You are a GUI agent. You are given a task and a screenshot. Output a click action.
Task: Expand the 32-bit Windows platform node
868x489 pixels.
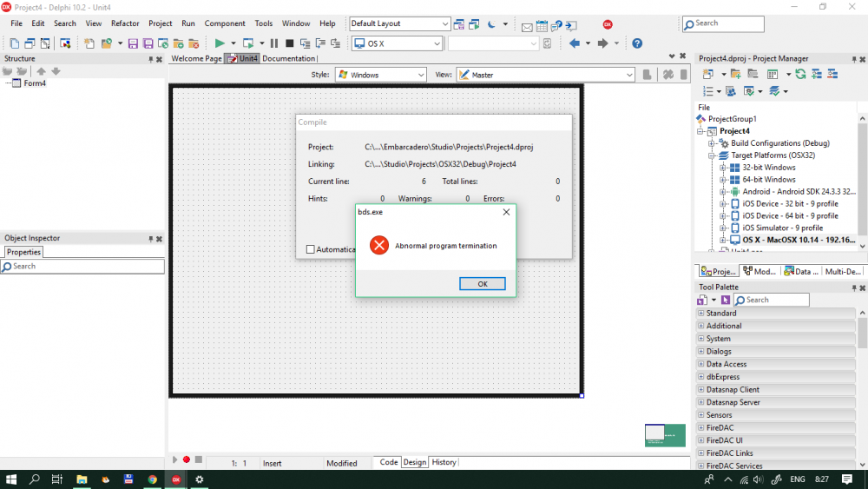point(722,168)
